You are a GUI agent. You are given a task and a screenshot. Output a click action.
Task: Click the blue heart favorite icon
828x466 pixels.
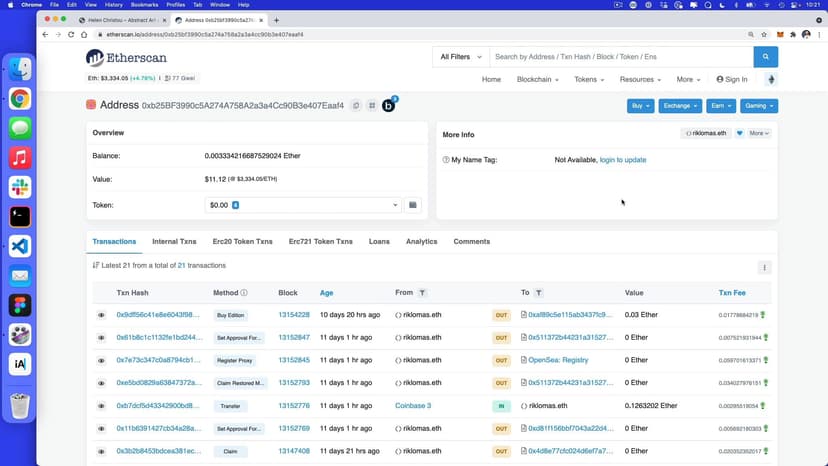coord(740,133)
